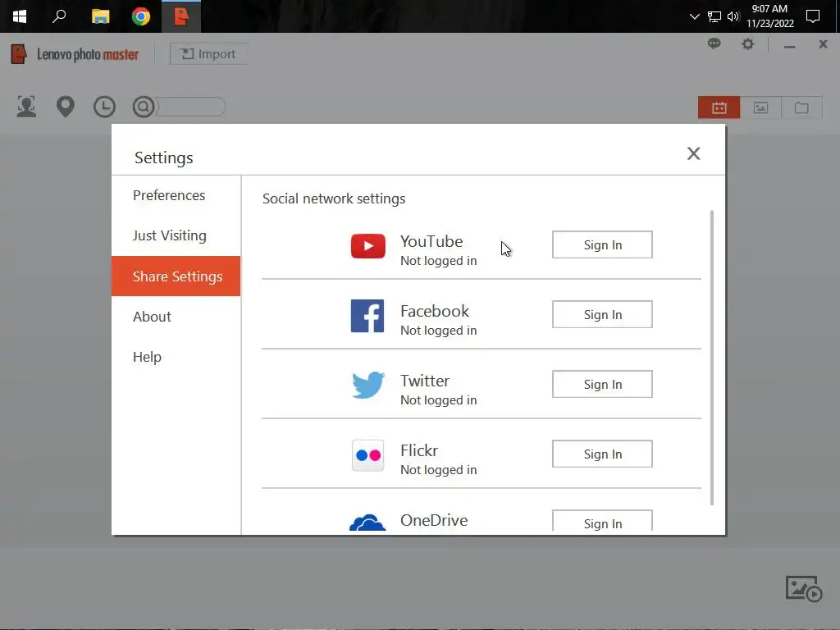
Task: Switch to calendar event view
Action: [719, 107]
